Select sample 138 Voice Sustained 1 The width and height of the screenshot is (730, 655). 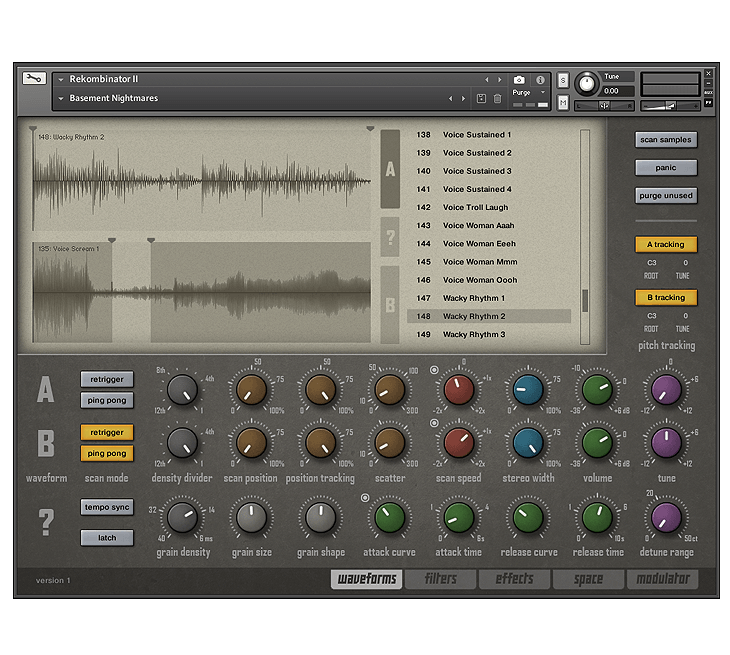point(489,135)
